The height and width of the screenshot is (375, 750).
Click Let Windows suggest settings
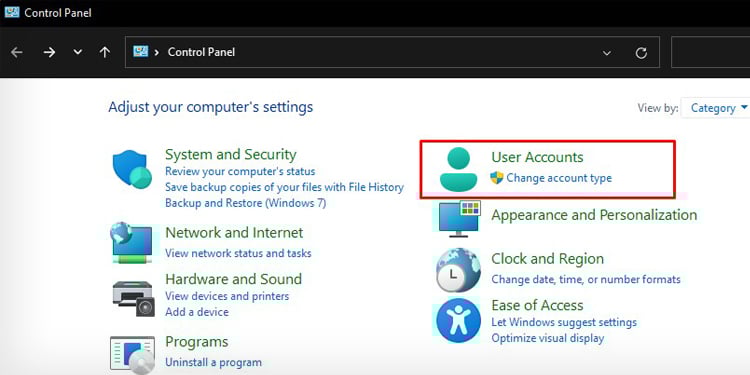tap(564, 322)
